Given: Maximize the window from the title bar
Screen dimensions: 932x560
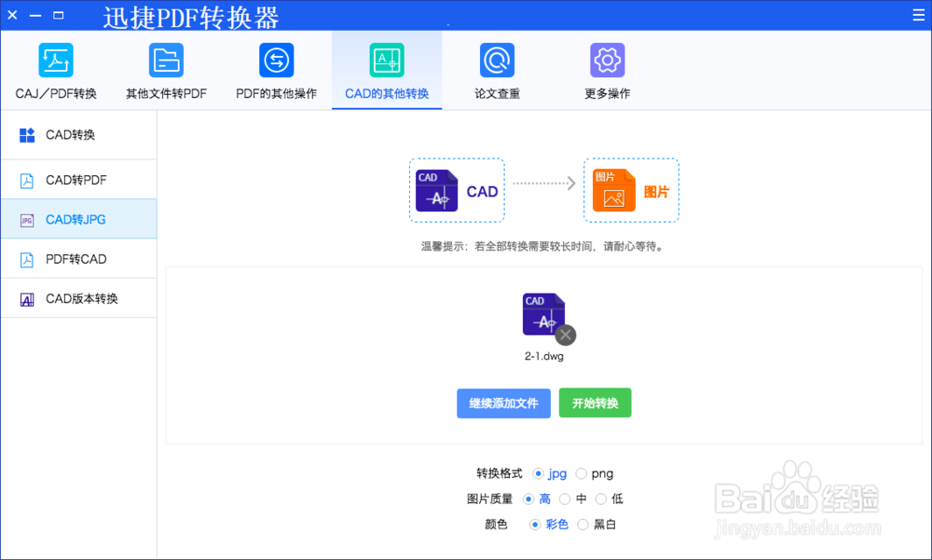Looking at the screenshot, I should pos(58,15).
